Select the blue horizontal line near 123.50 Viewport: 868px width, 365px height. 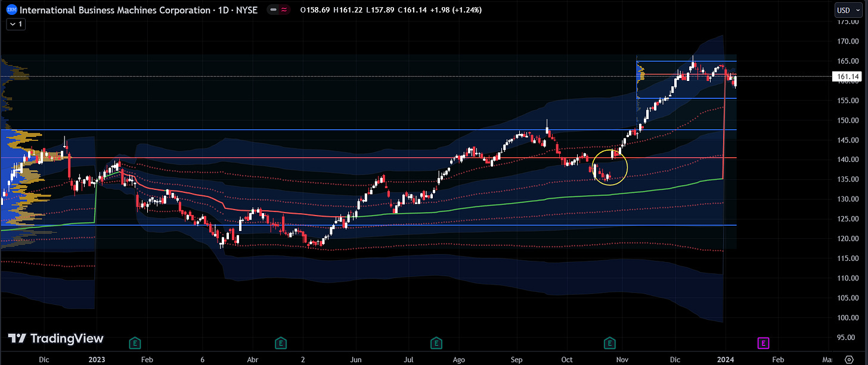tap(370, 225)
